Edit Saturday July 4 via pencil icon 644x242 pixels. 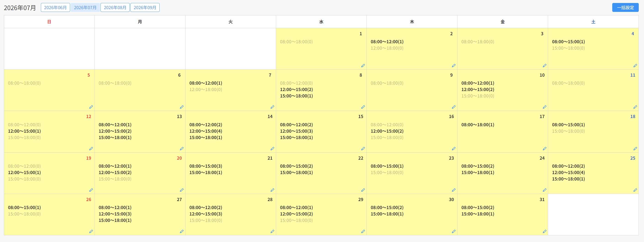pos(635,66)
